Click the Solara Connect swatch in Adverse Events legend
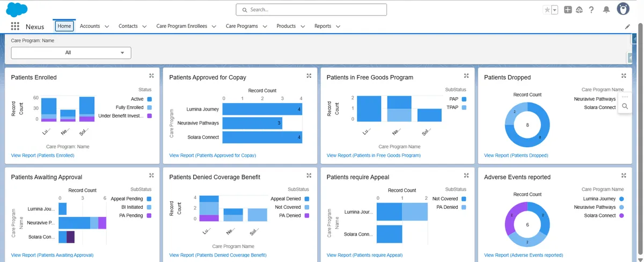The height and width of the screenshot is (262, 644). click(621, 215)
